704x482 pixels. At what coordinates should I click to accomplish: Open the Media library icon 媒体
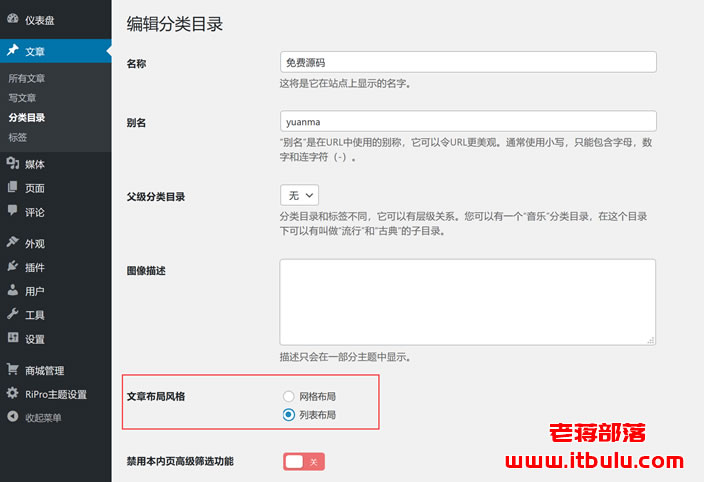coord(13,163)
